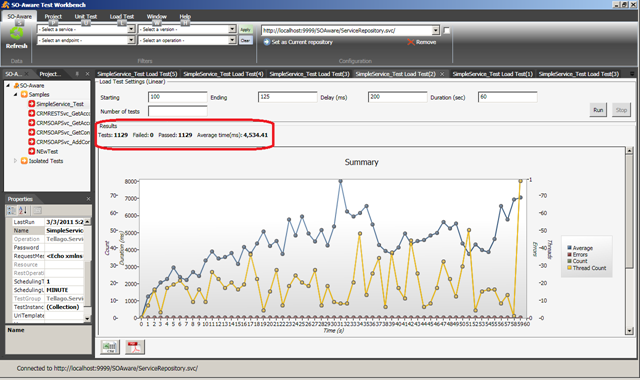Open the document tabs overflow dropdown
640x380 pixels.
pyautogui.click(x=632, y=74)
